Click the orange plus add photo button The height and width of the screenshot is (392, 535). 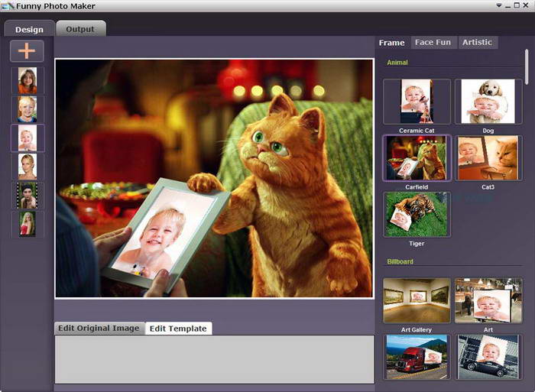click(x=27, y=51)
